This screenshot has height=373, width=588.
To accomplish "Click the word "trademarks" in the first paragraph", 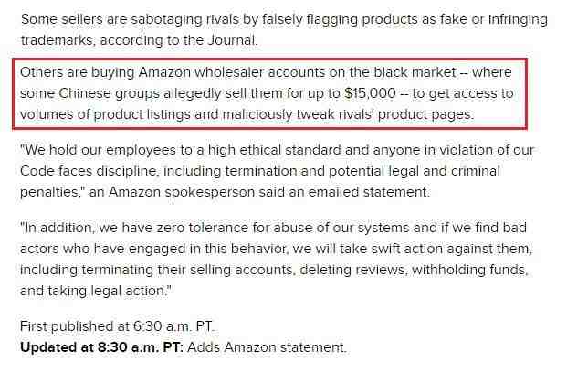I will pyautogui.click(x=58, y=40).
